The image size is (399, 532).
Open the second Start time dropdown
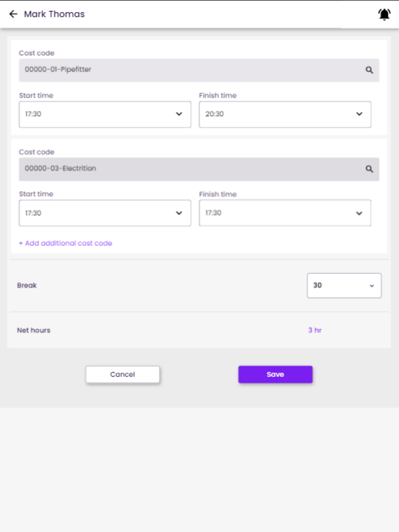[x=105, y=213]
